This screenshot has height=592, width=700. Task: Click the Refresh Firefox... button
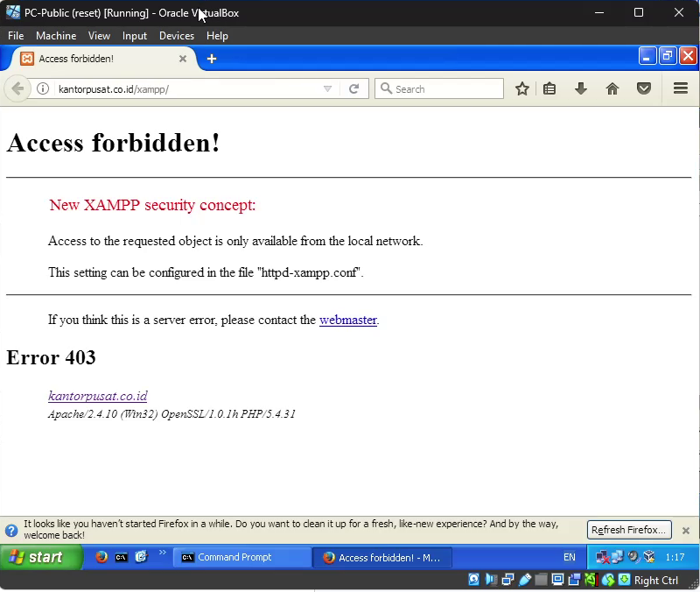[629, 530]
